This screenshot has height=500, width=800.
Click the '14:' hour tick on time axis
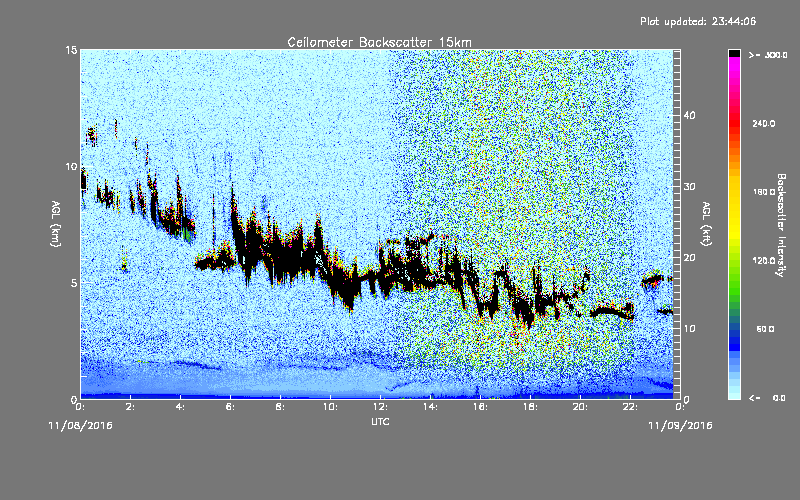point(430,407)
